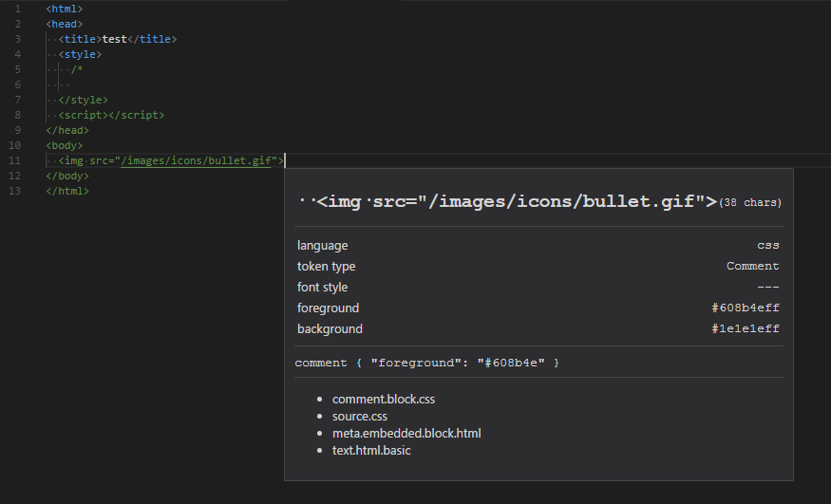Click the foreground label
831x504 pixels.
pyautogui.click(x=328, y=308)
